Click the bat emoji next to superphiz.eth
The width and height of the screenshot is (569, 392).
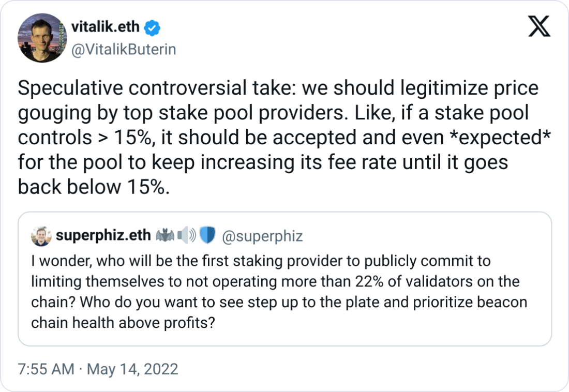point(165,236)
